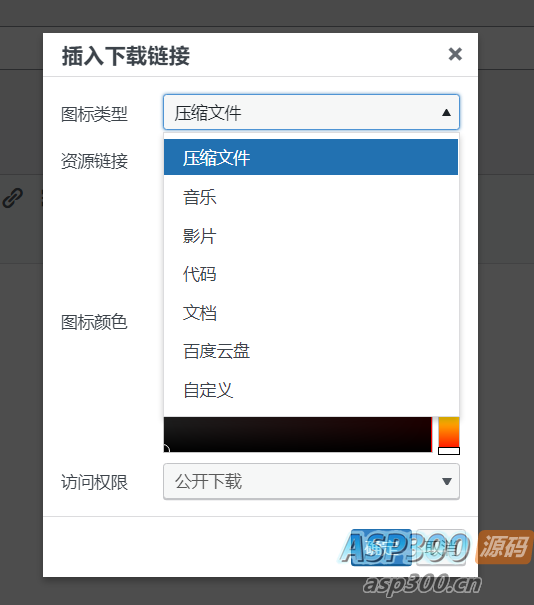The image size is (534, 605).
Task: Click the 资源链接 field label
Action: [94, 161]
